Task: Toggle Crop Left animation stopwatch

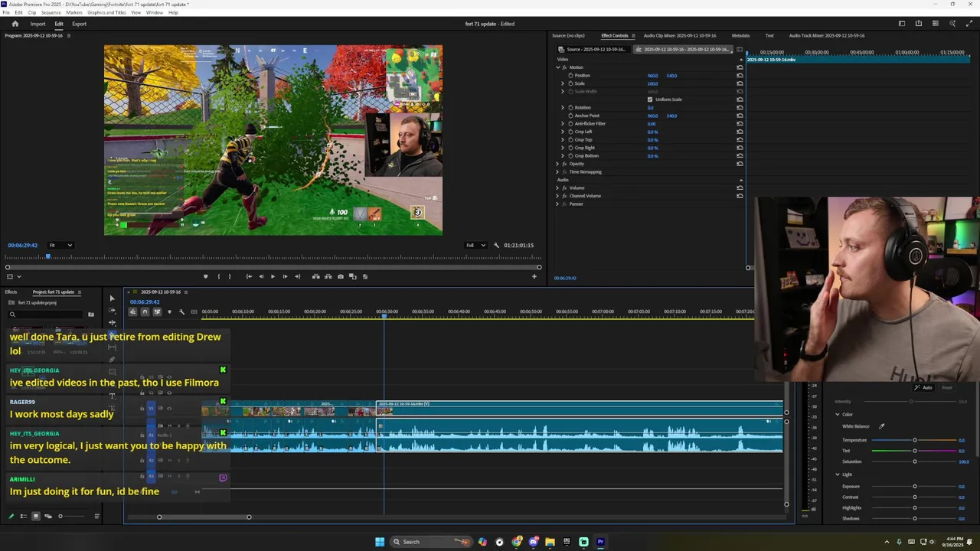Action: point(570,132)
